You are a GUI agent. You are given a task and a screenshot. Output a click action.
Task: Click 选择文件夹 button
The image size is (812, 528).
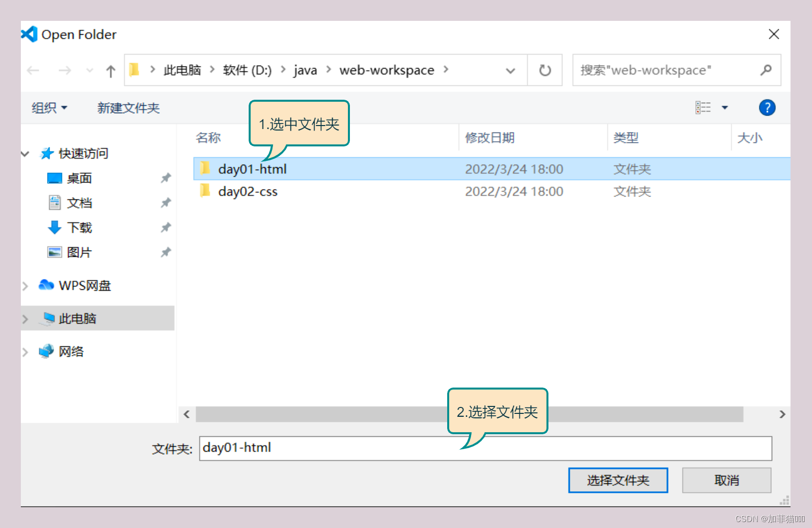point(618,480)
